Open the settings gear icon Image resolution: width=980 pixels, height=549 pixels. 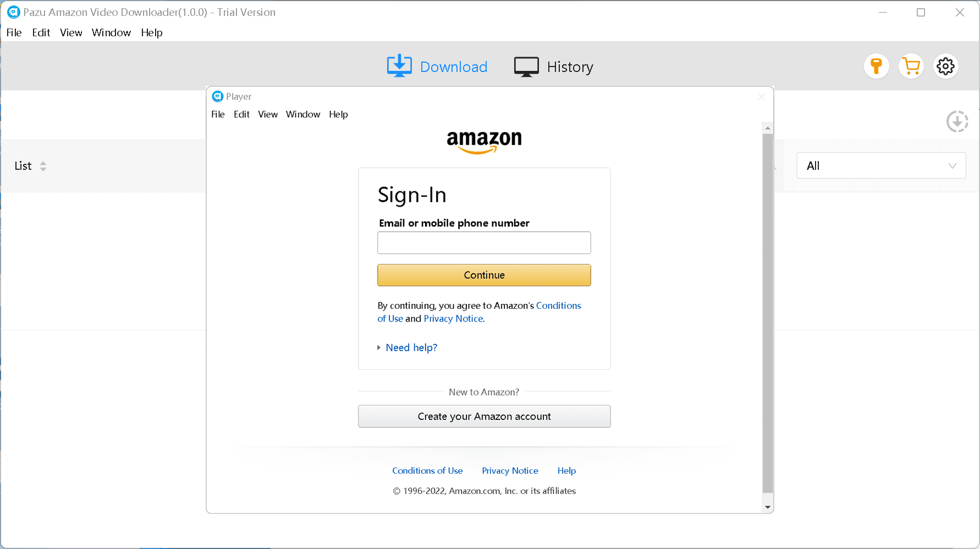[945, 66]
